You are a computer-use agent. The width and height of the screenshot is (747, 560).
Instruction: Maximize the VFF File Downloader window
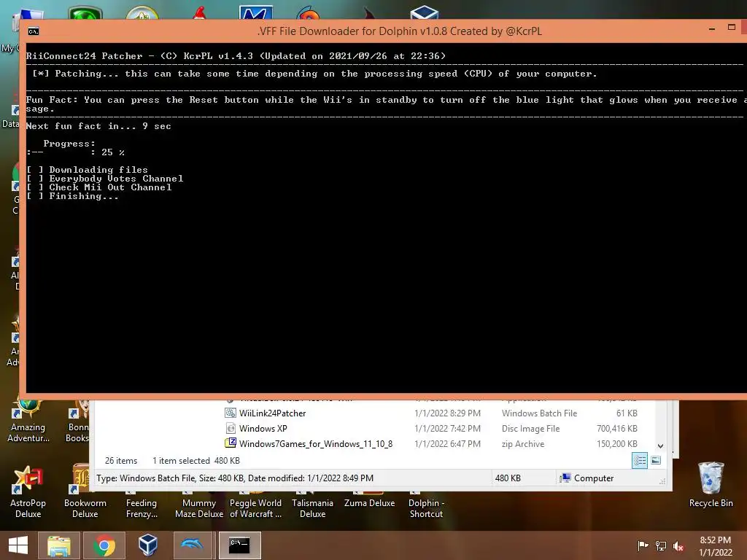click(732, 28)
